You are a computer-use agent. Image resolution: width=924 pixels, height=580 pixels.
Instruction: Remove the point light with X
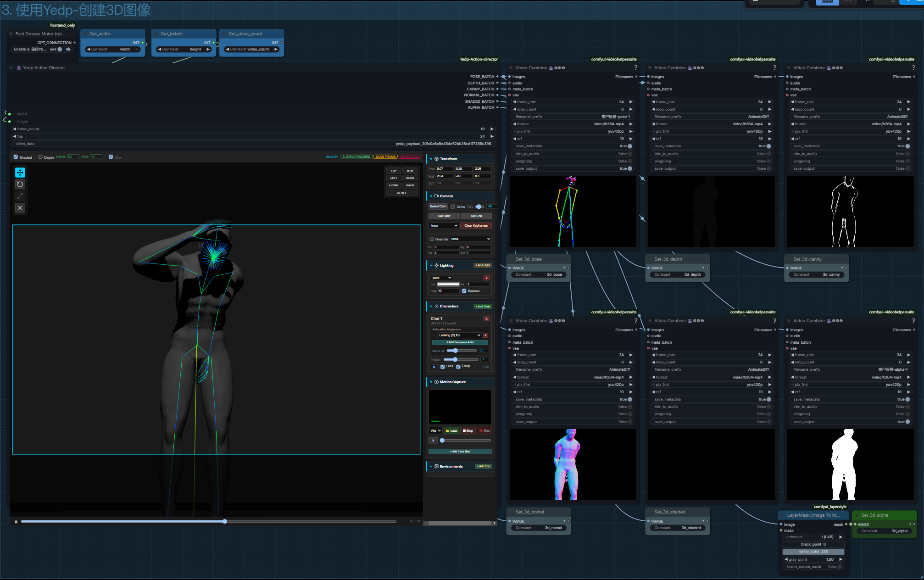tap(486, 278)
